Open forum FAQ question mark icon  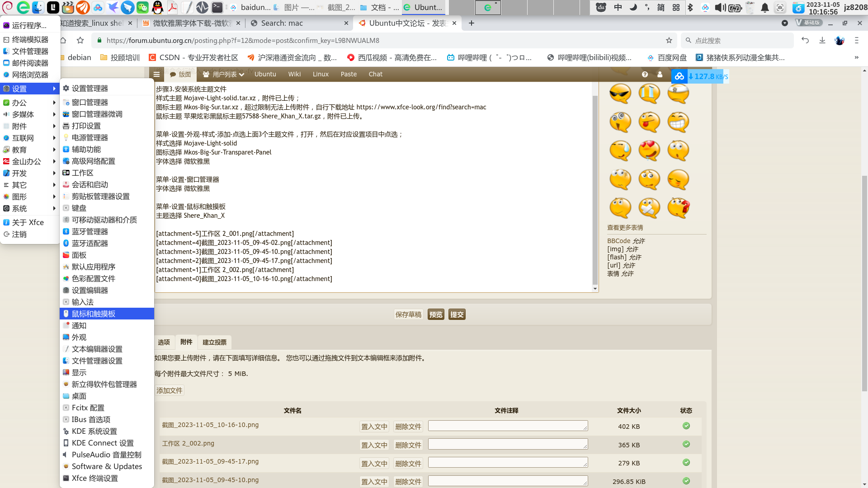click(x=645, y=74)
